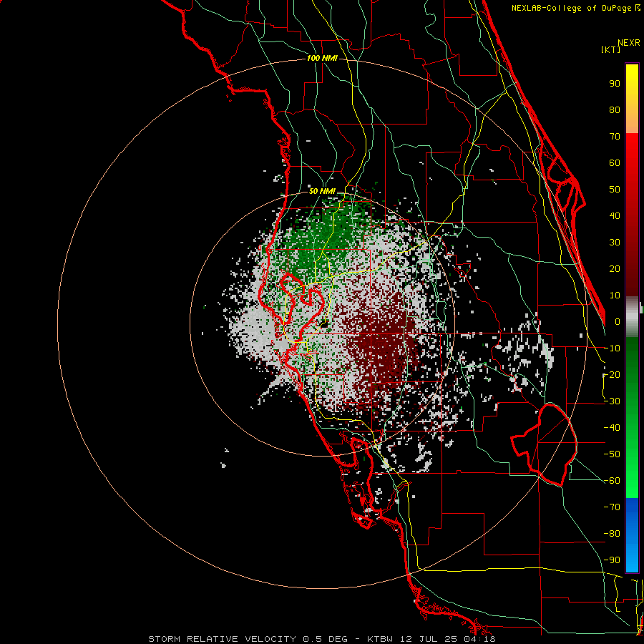The image size is (644, 644).
Task: Select the positive 20 scale value
Action: click(x=615, y=269)
